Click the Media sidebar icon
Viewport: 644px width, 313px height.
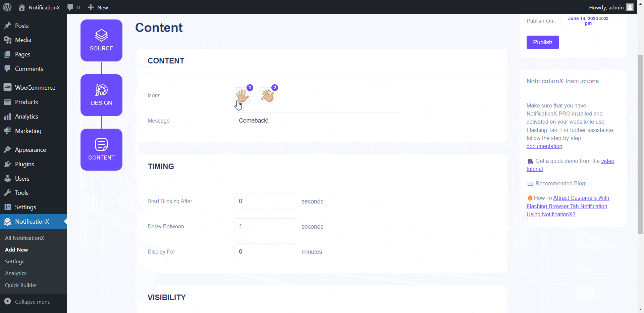pyautogui.click(x=7, y=40)
